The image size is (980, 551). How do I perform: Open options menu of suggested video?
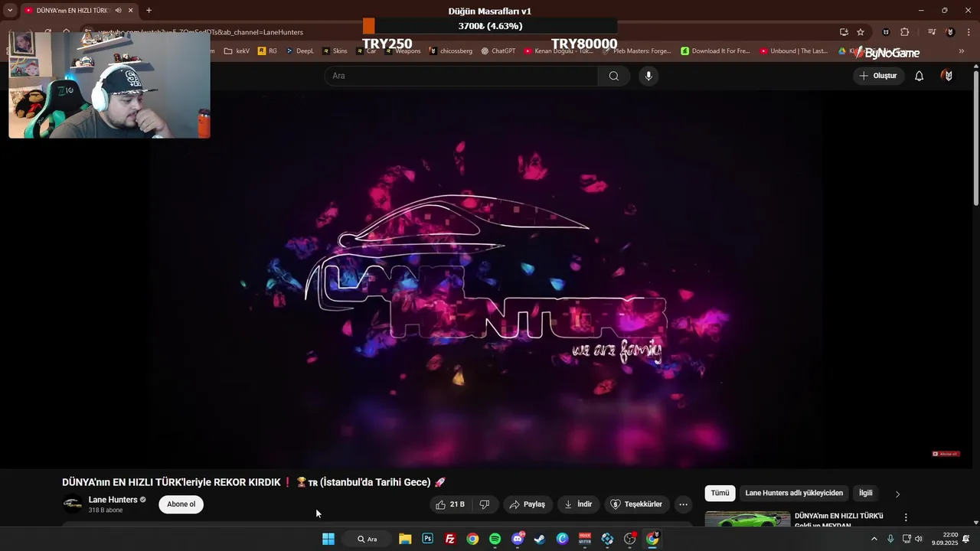(906, 517)
